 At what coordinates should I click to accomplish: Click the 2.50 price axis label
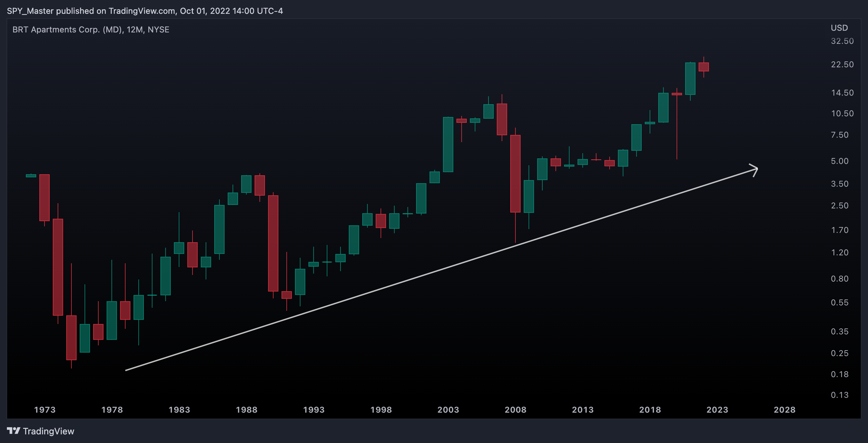pyautogui.click(x=840, y=206)
